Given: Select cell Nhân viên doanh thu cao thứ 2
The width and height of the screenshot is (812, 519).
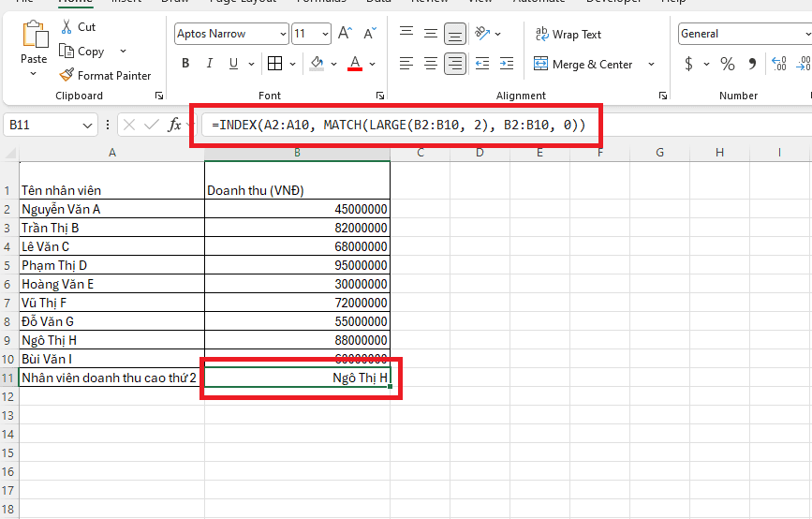Looking at the screenshot, I should (111, 378).
